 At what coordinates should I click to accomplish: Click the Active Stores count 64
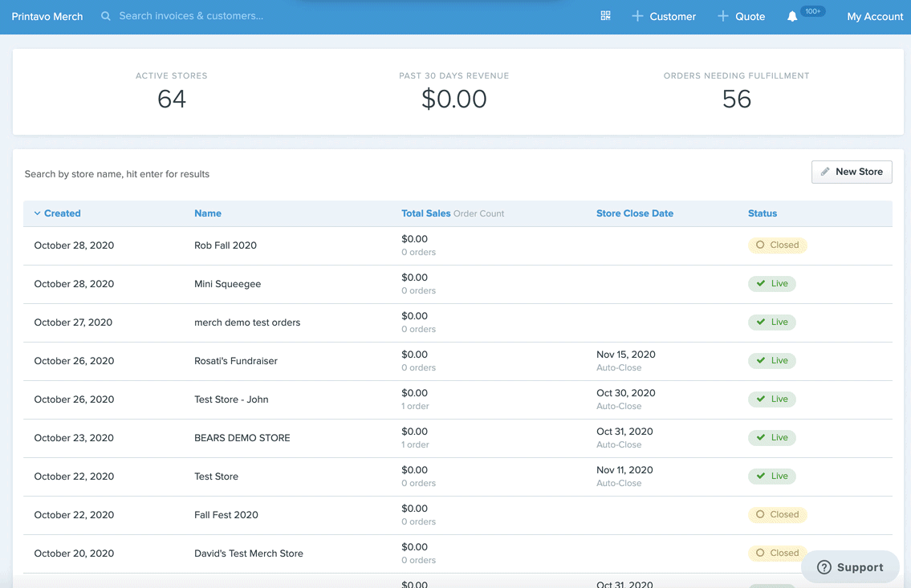click(172, 99)
